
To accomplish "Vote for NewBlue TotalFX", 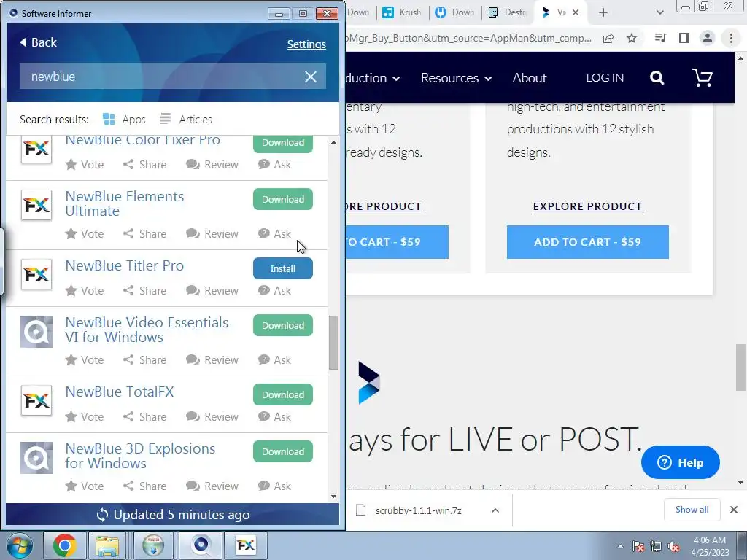I will [x=85, y=416].
